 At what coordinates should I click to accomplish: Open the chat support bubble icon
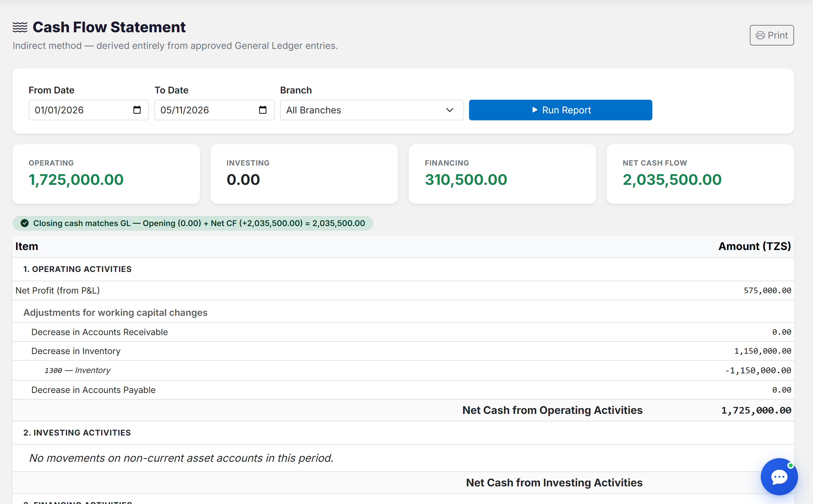coord(779,477)
